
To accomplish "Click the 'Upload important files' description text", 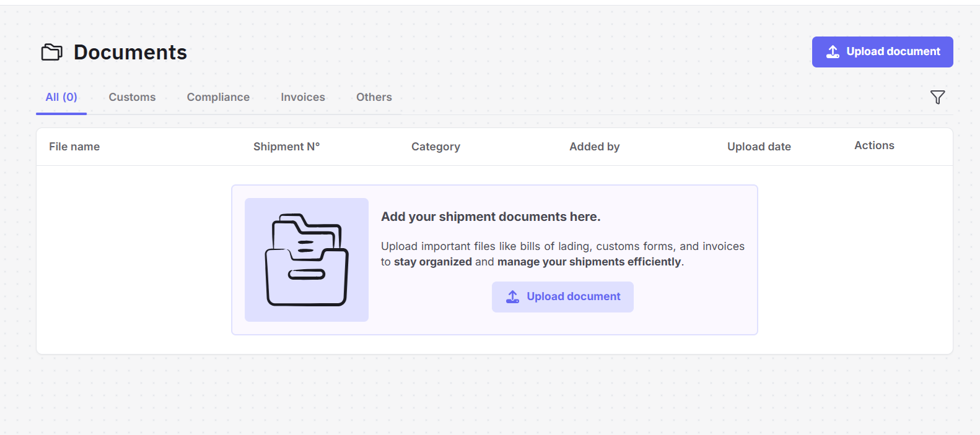I will coord(562,254).
